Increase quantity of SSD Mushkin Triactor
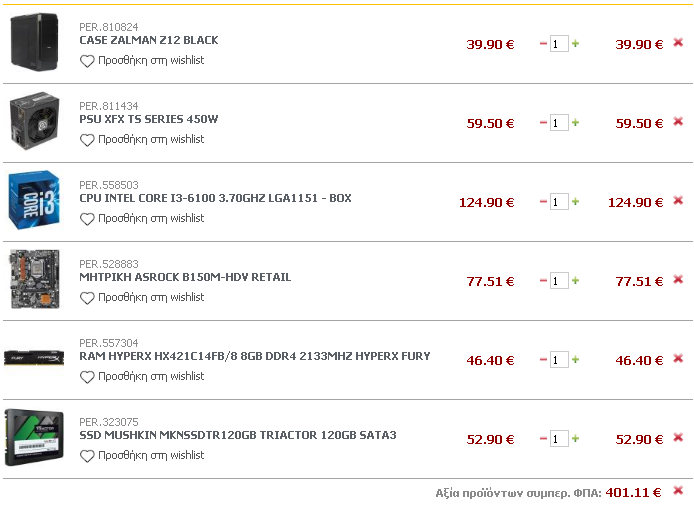 tap(575, 438)
